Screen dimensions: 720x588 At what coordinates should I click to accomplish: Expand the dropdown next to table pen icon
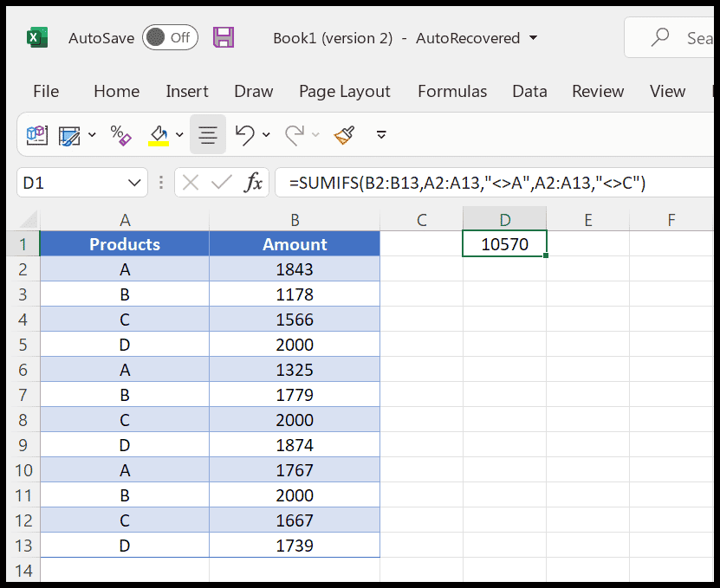pyautogui.click(x=92, y=135)
